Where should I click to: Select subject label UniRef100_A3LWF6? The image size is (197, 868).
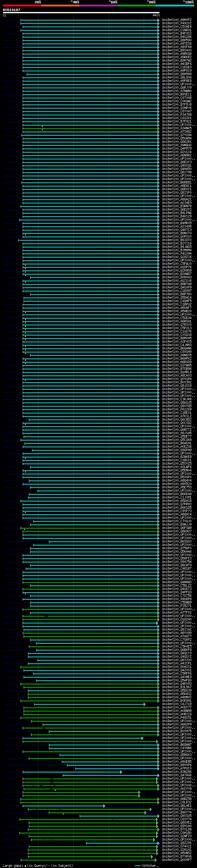(176, 467)
